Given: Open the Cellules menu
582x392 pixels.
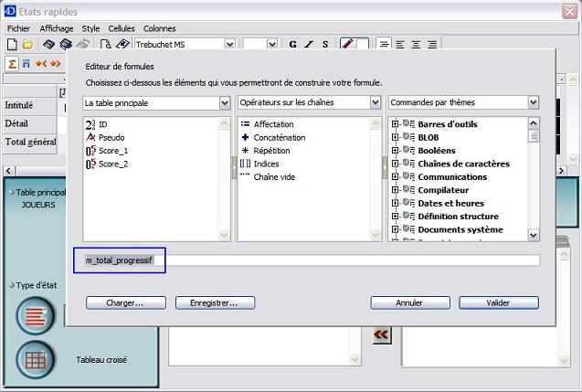Looking at the screenshot, I should tap(122, 28).
